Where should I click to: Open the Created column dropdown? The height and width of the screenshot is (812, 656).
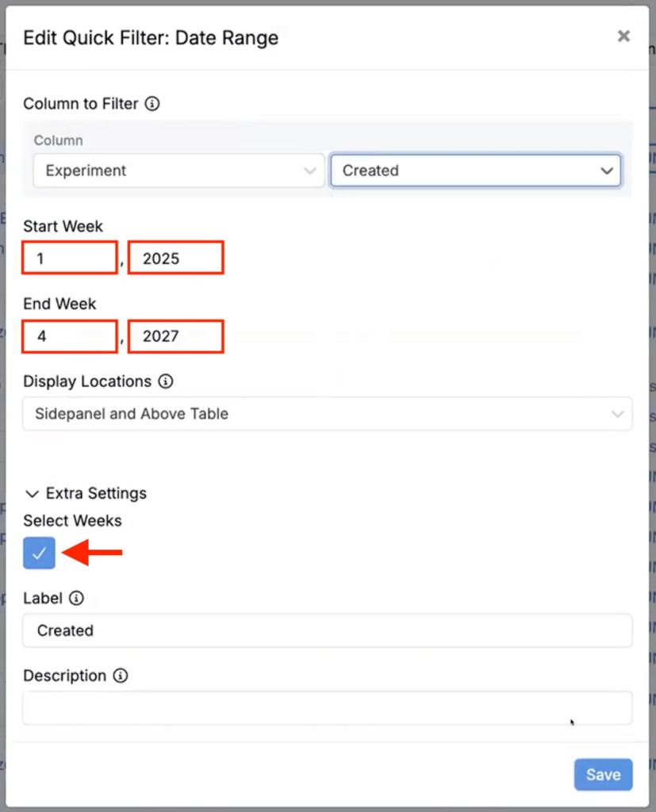475,170
